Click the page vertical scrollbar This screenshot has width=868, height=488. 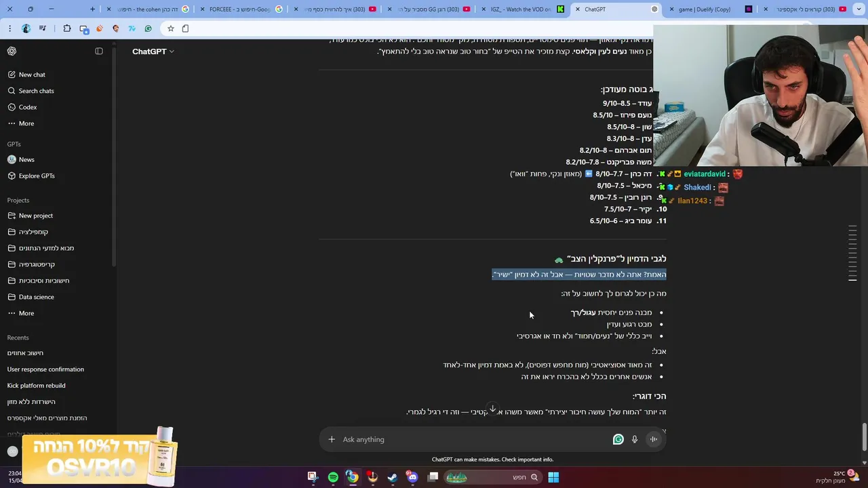pyautogui.click(x=865, y=436)
